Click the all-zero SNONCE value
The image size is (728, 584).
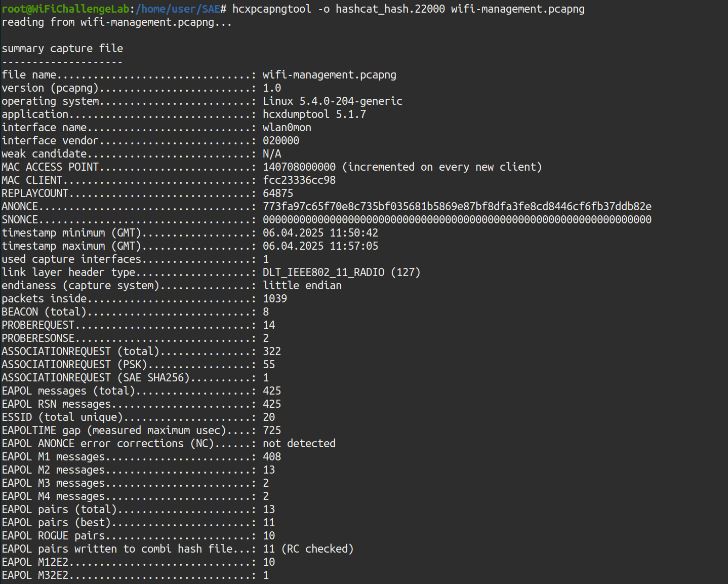point(457,220)
